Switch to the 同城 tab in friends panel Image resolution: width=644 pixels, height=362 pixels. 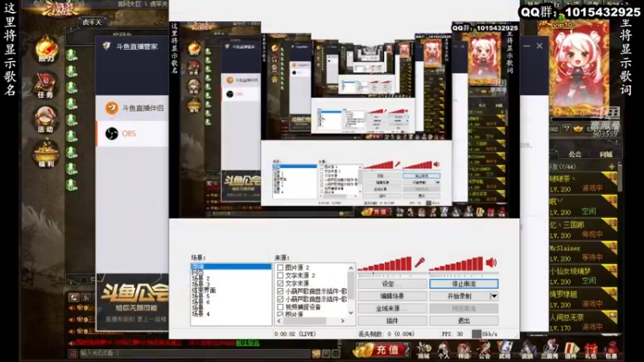click(x=606, y=154)
